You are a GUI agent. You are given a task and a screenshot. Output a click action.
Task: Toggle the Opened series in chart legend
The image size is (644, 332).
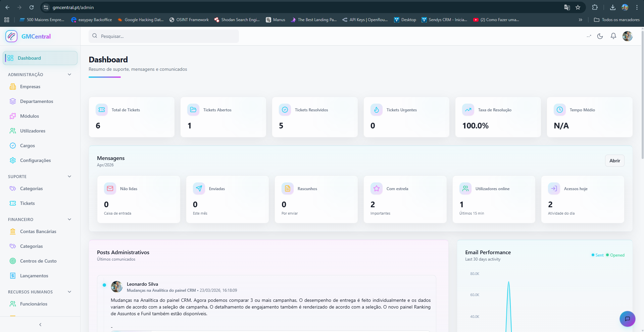click(x=615, y=255)
